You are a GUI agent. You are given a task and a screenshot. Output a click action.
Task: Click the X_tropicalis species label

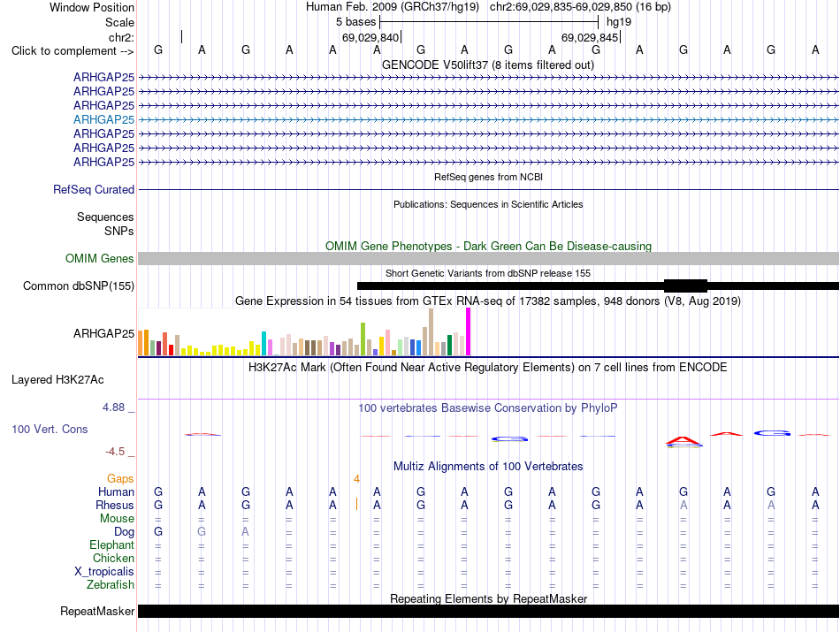(x=104, y=572)
